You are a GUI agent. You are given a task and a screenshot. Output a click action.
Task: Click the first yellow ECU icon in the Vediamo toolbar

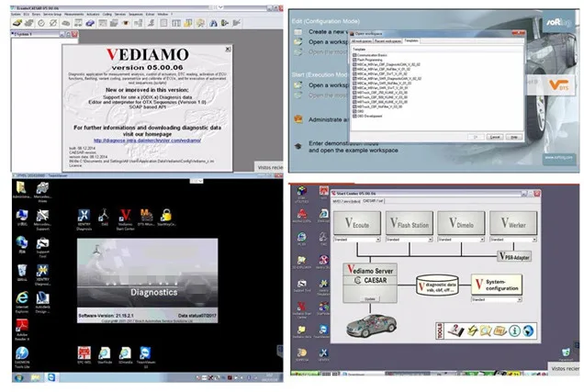coord(17,23)
